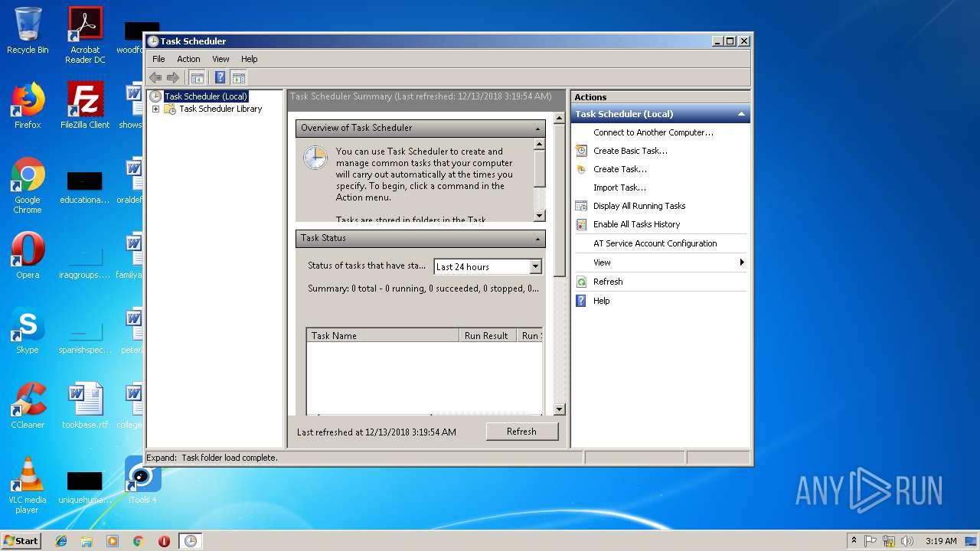Launch Opera from the taskbar
980x551 pixels.
164,541
